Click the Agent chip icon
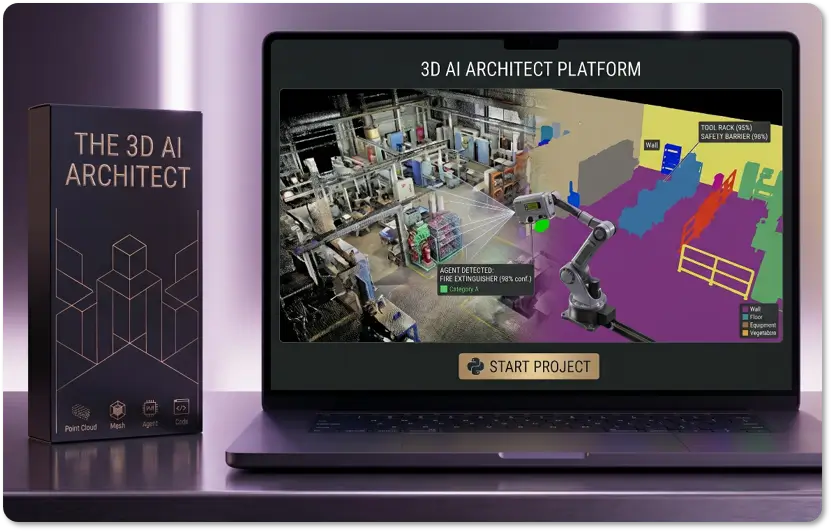The height and width of the screenshot is (531, 831). coord(149,409)
